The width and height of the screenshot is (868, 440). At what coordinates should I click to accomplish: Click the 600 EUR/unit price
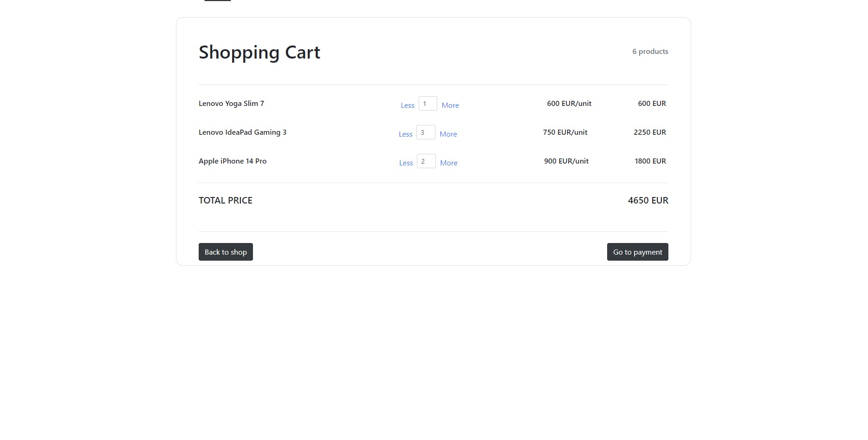tap(569, 103)
